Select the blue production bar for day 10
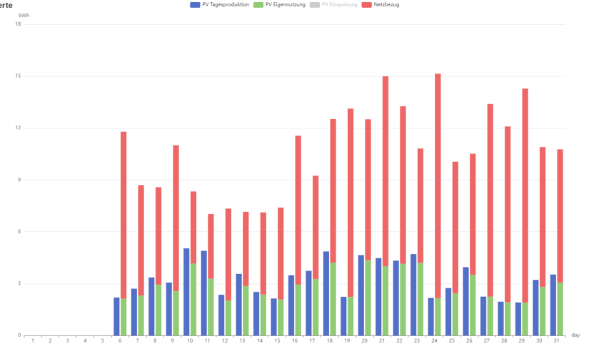589x364 pixels. (186, 292)
